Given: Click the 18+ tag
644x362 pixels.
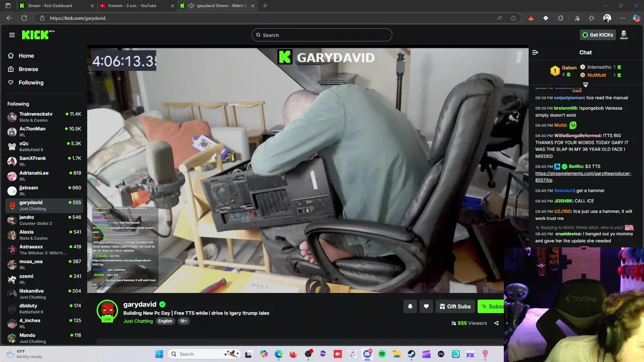Looking at the screenshot, I should (183, 321).
